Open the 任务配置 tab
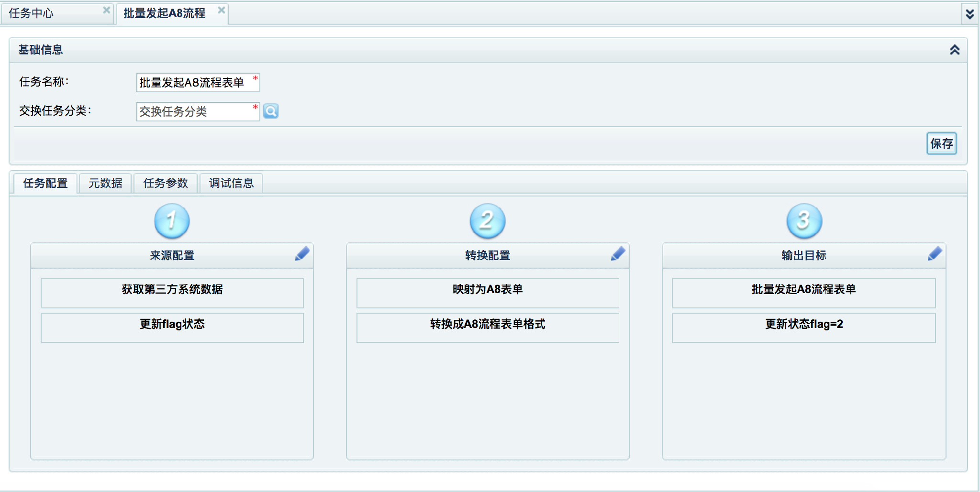Viewport: 980px width, 492px height. tap(45, 183)
